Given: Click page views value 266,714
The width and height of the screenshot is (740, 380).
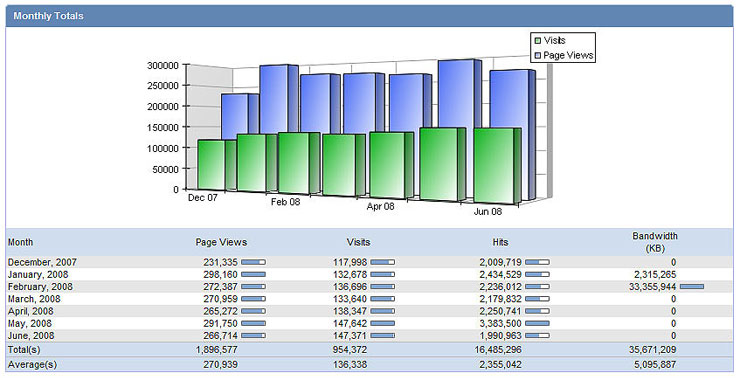Looking at the screenshot, I should 220,336.
